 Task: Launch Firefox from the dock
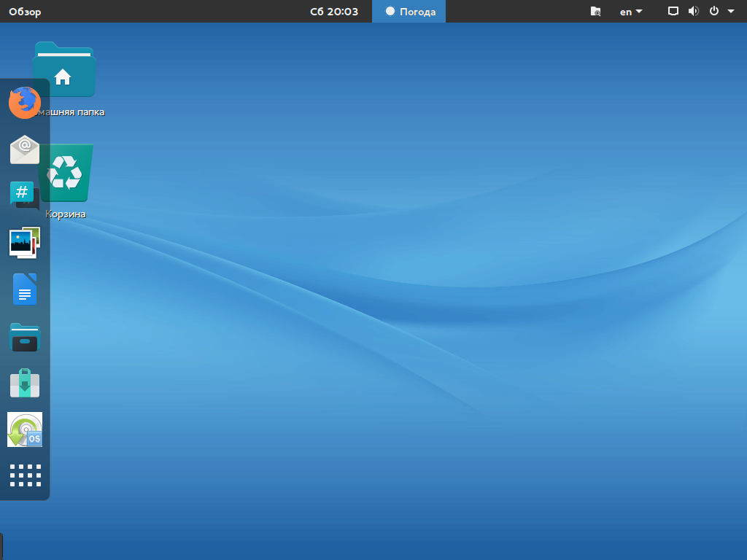point(25,102)
